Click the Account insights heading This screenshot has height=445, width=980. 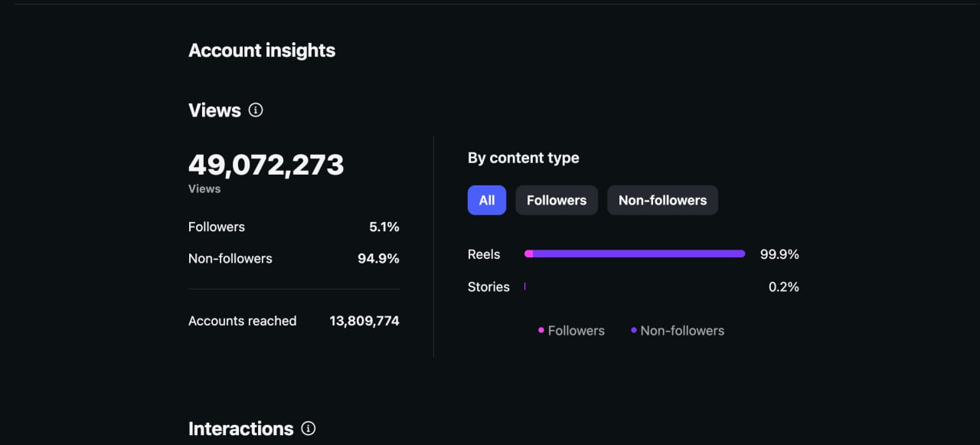pyautogui.click(x=262, y=51)
